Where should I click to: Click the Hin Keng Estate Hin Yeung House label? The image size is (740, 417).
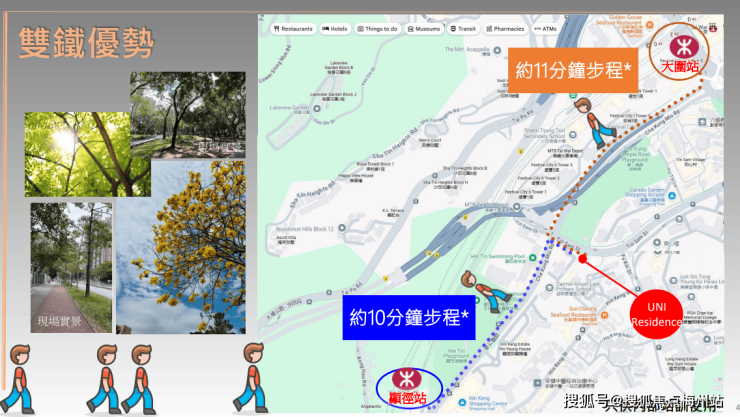[x=515, y=349]
